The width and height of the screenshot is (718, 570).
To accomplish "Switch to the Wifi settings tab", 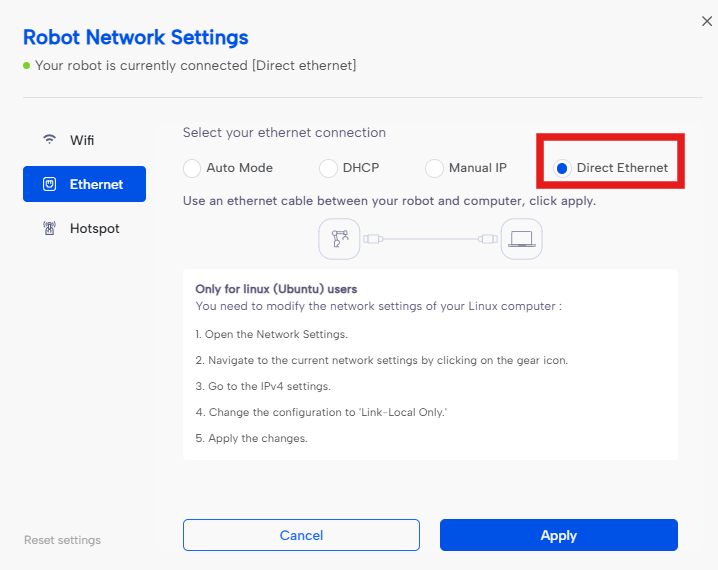I will [82, 140].
